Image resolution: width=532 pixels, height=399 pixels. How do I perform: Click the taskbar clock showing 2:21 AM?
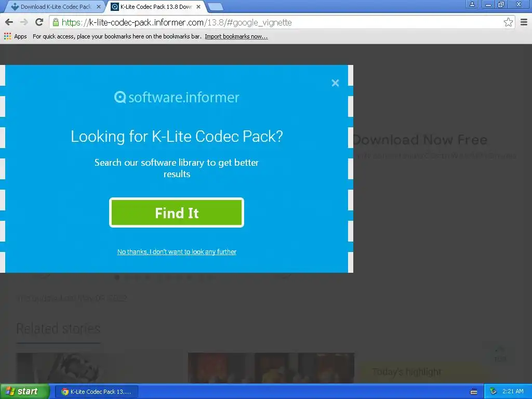513,391
